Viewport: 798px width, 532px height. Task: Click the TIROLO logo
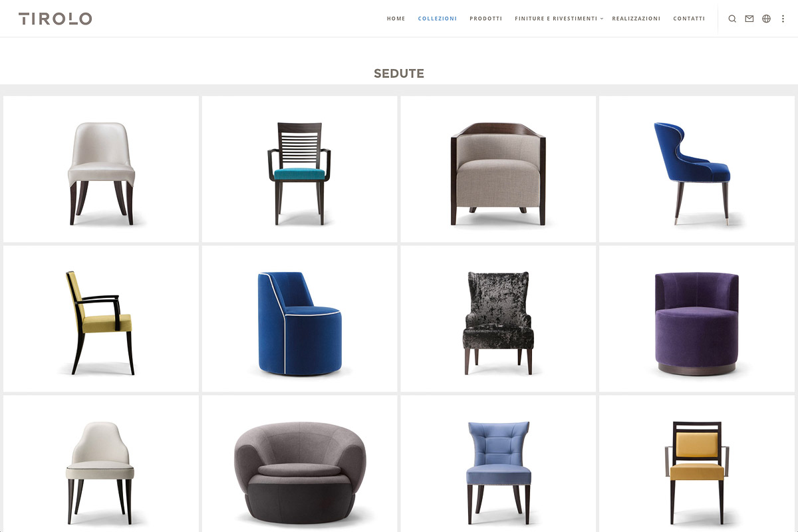55,19
